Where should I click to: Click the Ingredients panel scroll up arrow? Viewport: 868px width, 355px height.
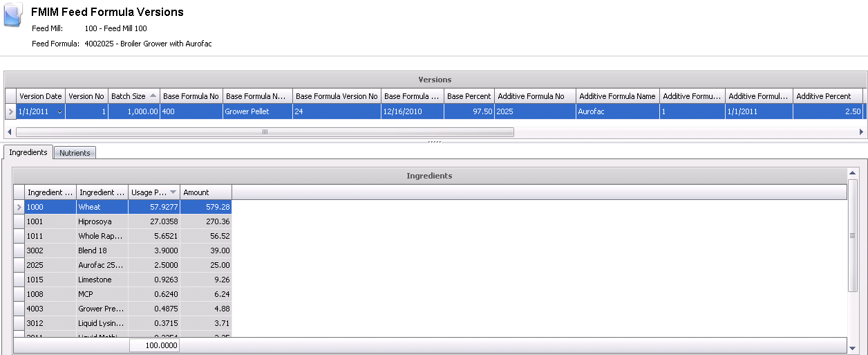click(852, 173)
